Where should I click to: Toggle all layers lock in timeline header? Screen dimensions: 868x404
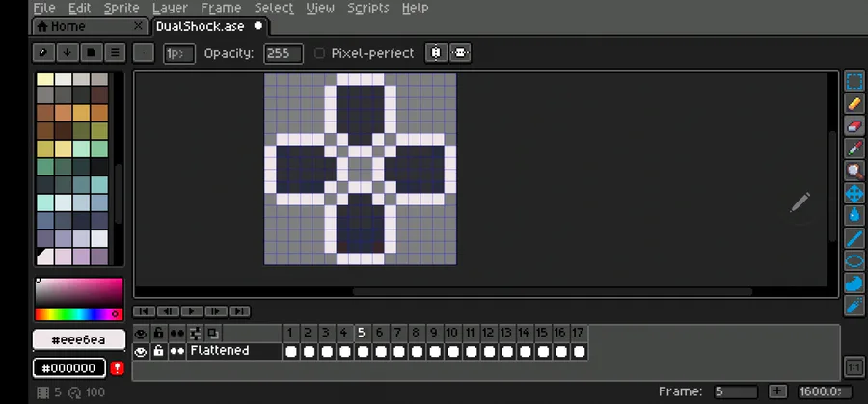point(158,334)
